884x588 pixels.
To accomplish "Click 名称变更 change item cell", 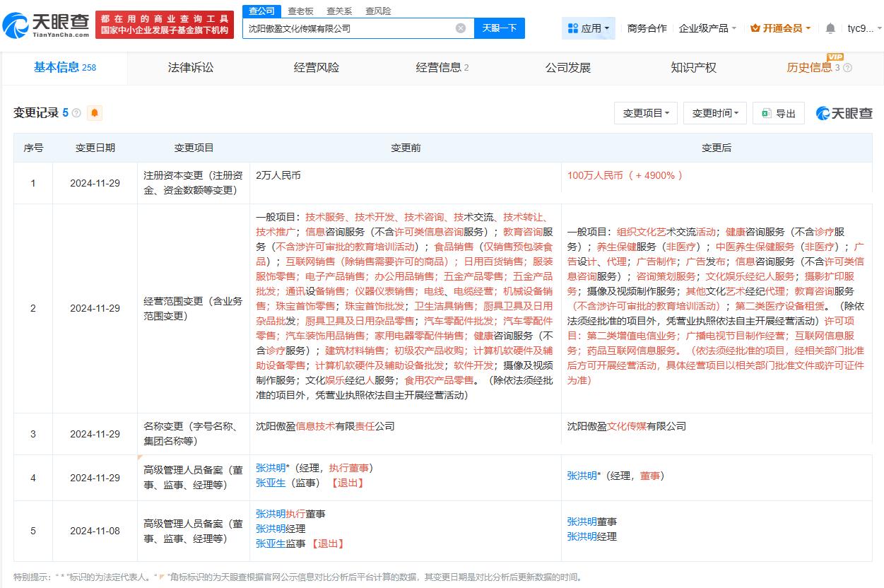I will point(194,434).
